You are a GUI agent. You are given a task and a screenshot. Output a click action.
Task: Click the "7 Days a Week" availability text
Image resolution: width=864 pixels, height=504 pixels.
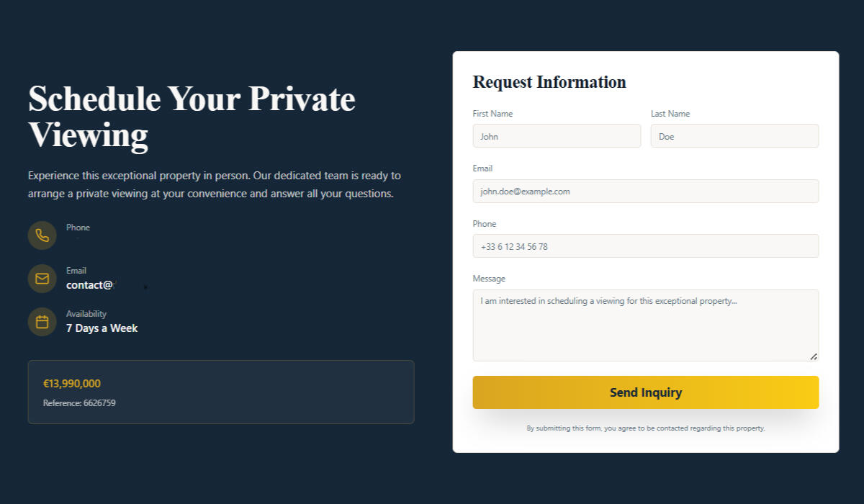(x=102, y=328)
